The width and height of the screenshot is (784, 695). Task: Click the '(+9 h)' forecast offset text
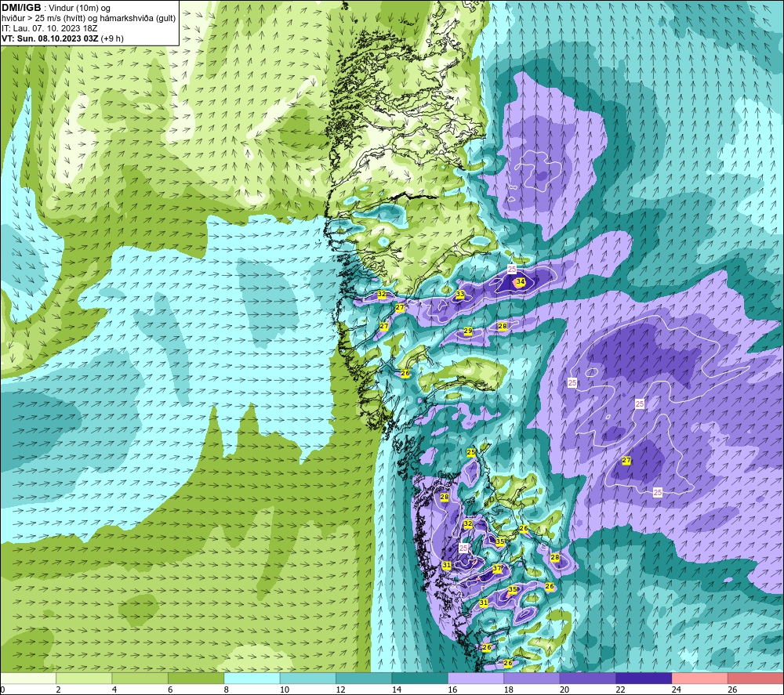tap(112, 38)
